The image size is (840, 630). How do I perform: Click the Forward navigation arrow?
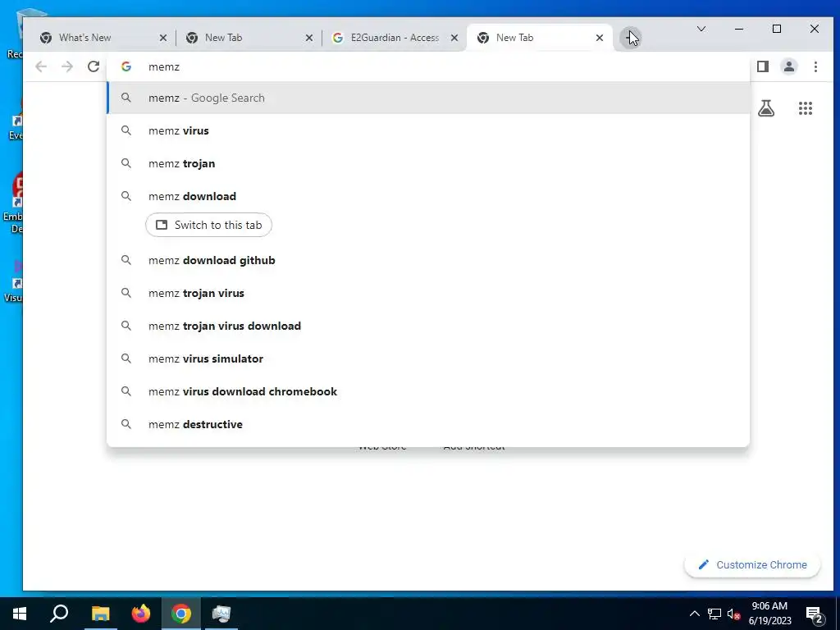coord(67,66)
